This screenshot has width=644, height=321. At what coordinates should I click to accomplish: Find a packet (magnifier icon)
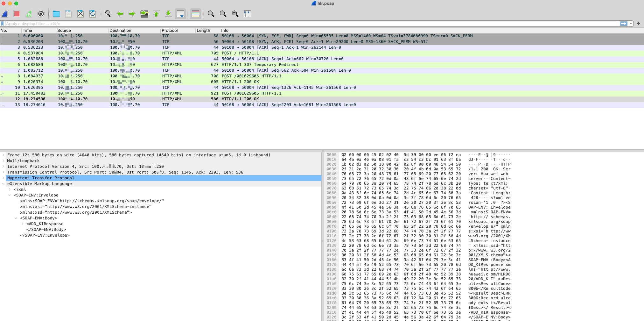(x=108, y=14)
